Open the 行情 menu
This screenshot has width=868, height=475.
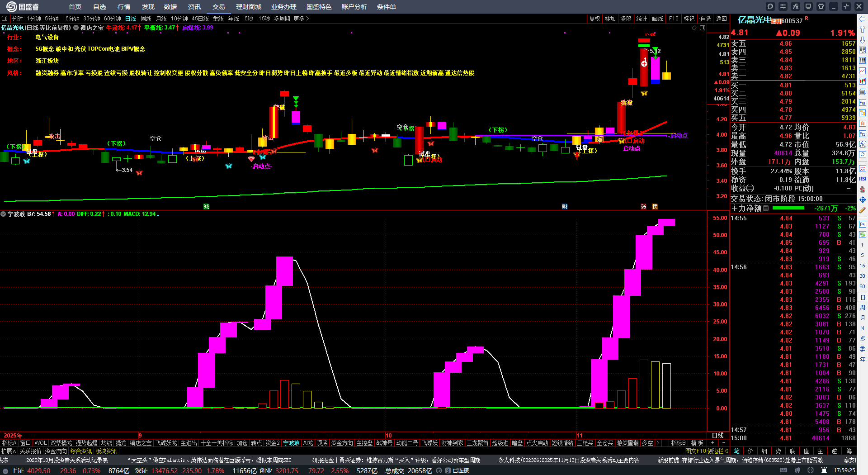pos(124,7)
